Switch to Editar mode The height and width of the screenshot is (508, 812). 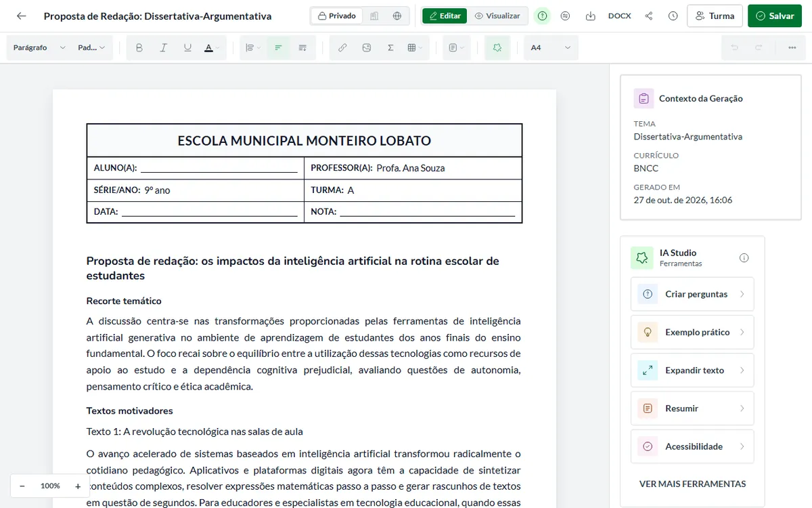click(445, 16)
